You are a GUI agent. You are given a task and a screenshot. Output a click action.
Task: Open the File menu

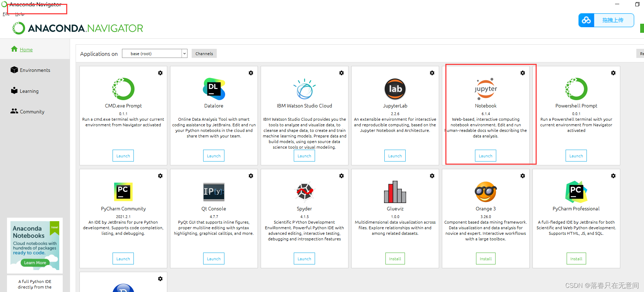click(x=6, y=14)
